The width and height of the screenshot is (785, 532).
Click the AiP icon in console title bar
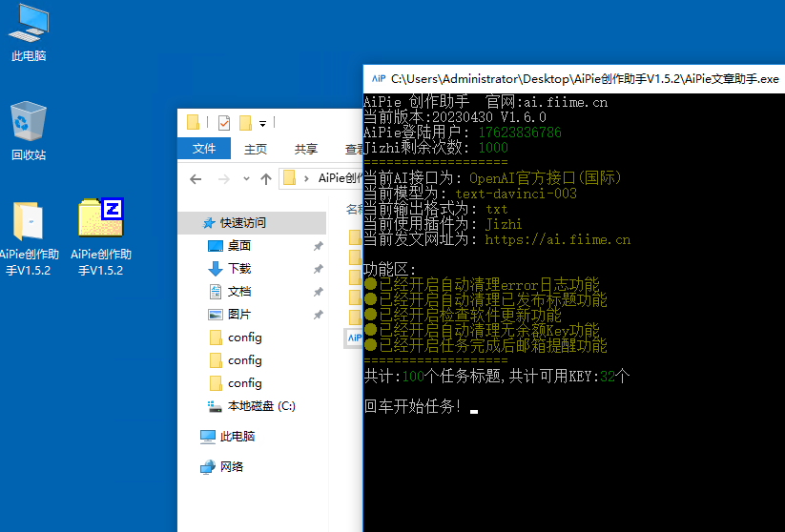379,78
